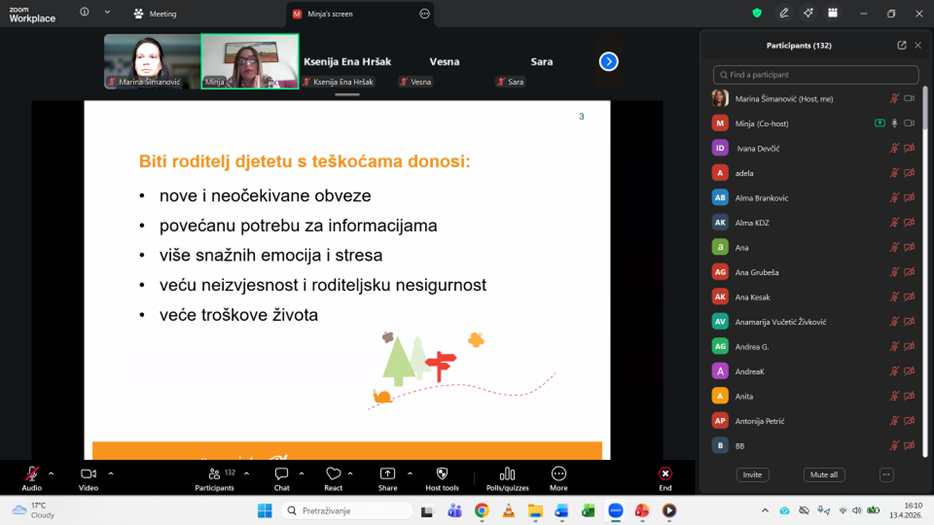The width and height of the screenshot is (934, 525).
Task: Expand the Video options arrow
Action: 110,474
